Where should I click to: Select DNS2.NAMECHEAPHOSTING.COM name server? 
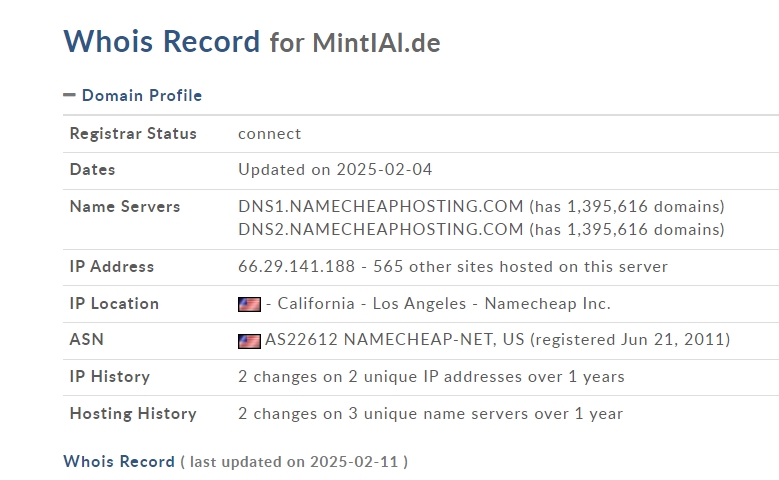coord(381,229)
